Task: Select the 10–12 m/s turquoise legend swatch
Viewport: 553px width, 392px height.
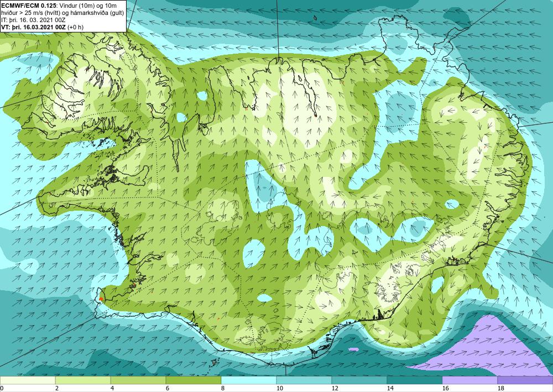Action: coord(304,380)
